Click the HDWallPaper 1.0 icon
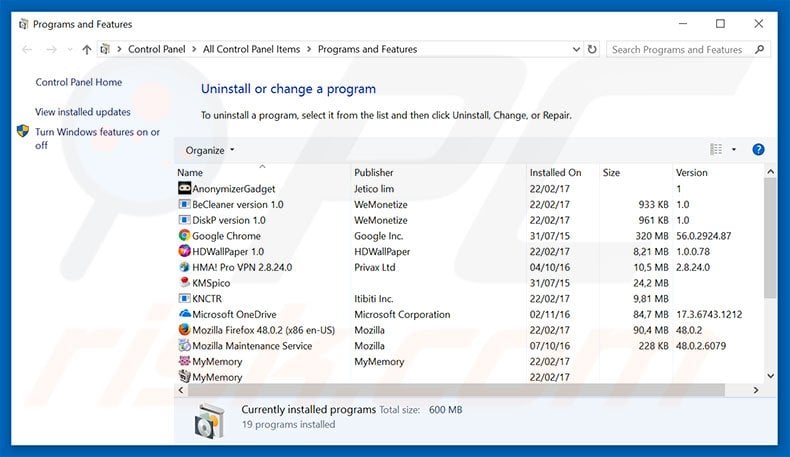Screen dimensions: 790x457 click(184, 251)
